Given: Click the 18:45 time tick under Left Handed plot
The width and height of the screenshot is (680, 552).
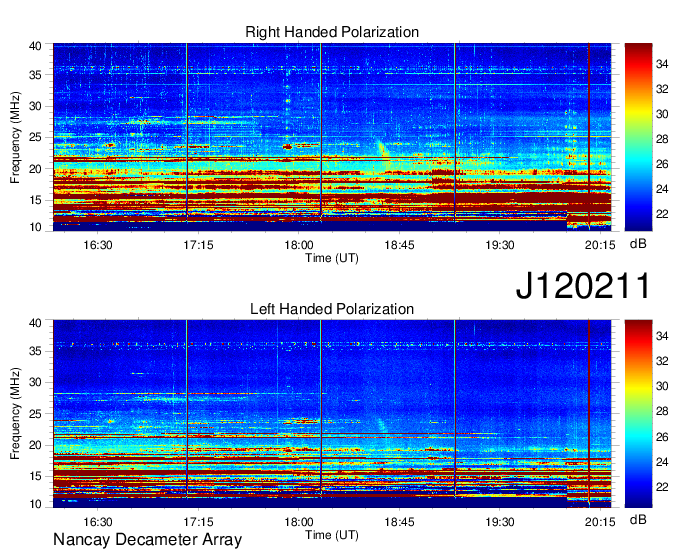Looking at the screenshot, I should [399, 522].
